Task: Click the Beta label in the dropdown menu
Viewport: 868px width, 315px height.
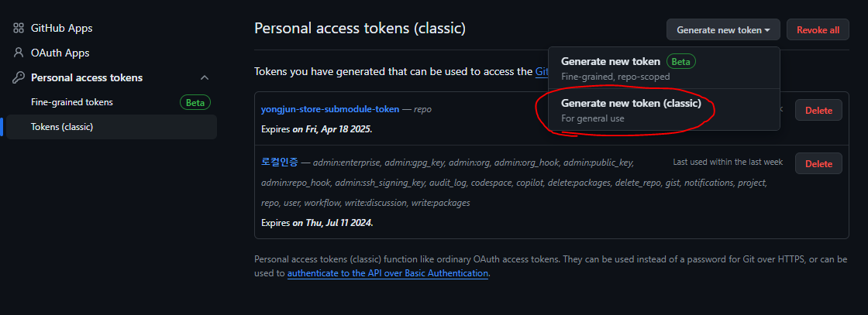Action: pos(681,61)
